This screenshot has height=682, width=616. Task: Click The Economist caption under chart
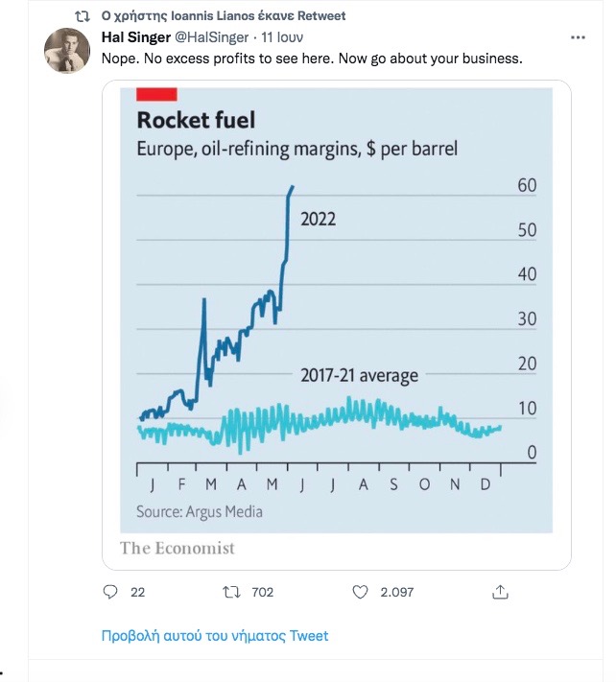pos(178,548)
